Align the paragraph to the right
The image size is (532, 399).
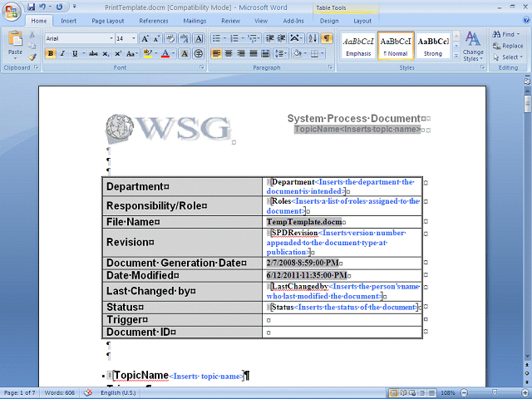coord(241,53)
